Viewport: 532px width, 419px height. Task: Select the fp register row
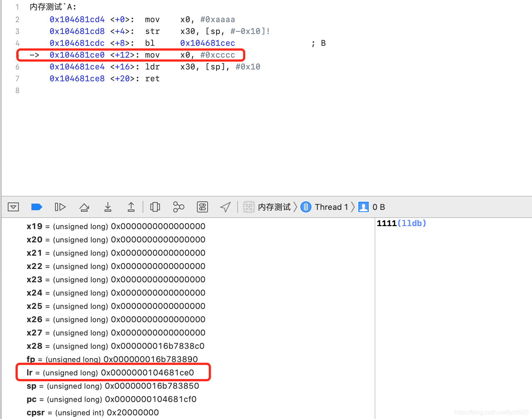click(x=112, y=360)
